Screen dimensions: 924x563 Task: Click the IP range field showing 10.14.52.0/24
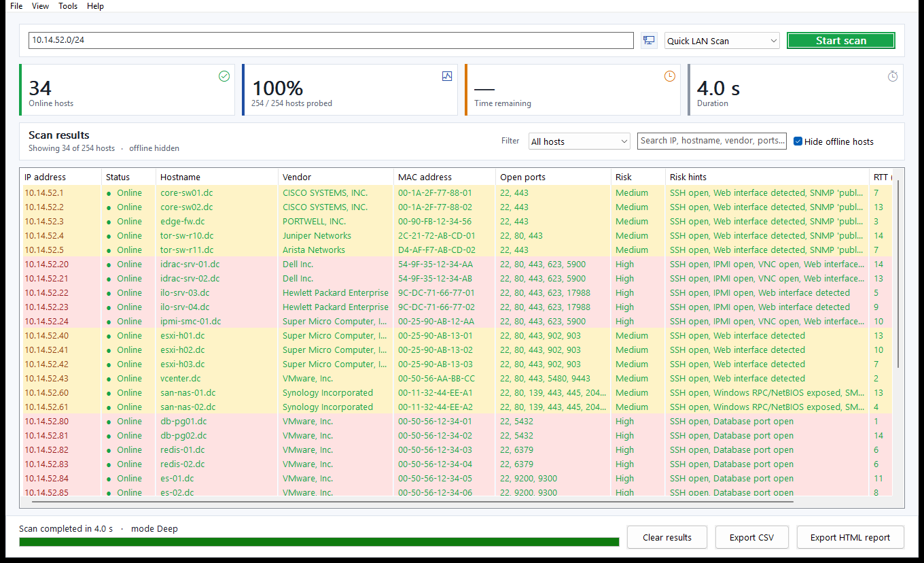click(x=331, y=41)
